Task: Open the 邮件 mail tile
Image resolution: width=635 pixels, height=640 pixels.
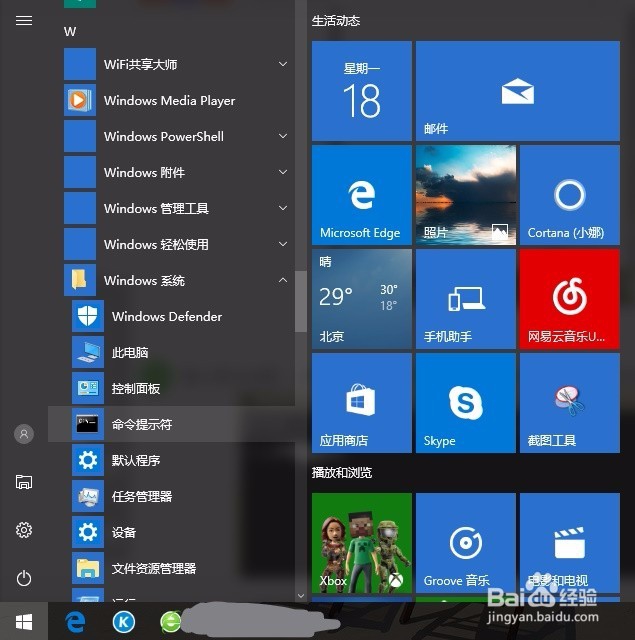Action: tap(517, 91)
